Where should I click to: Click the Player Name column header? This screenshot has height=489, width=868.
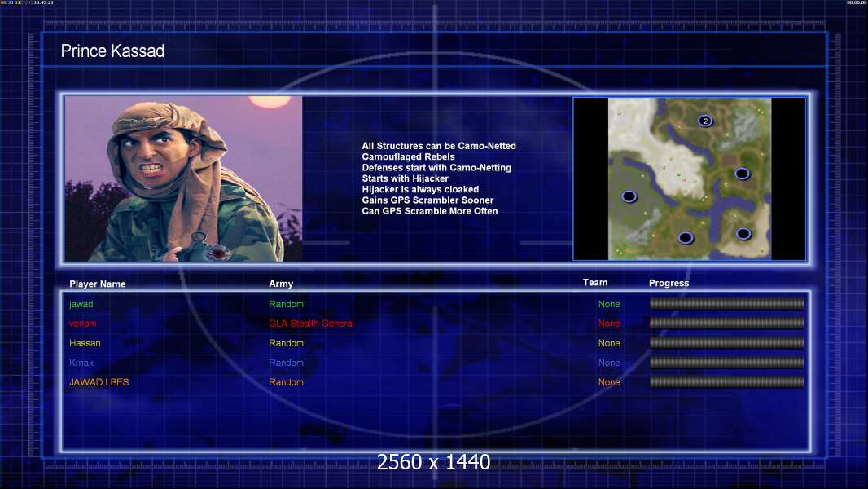tap(98, 284)
